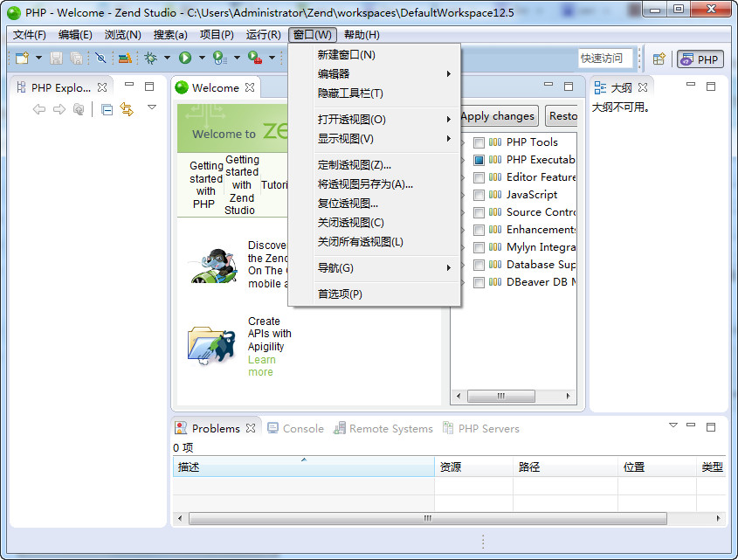Switch to the Remote Systems tab
Image resolution: width=738 pixels, height=560 pixels.
[x=383, y=429]
